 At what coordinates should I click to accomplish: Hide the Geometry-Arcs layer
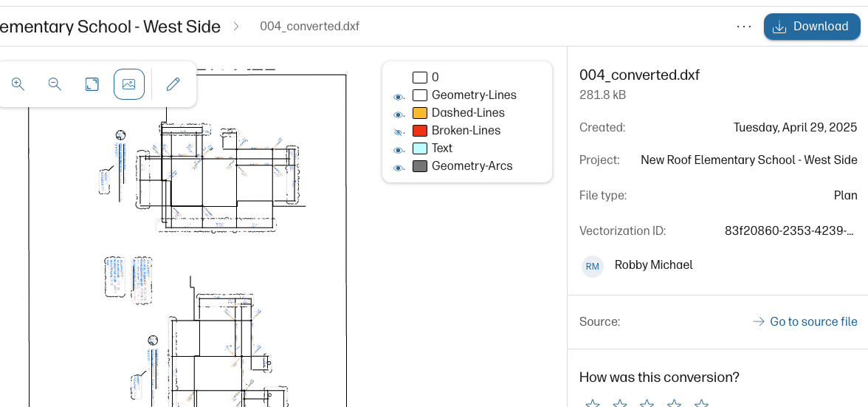coord(399,168)
